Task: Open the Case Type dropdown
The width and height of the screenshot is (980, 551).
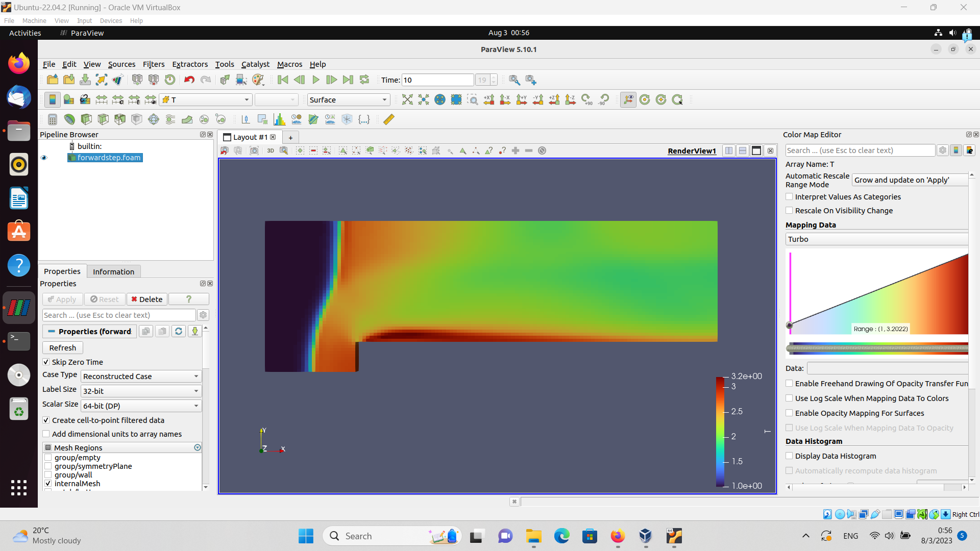Action: coord(141,377)
